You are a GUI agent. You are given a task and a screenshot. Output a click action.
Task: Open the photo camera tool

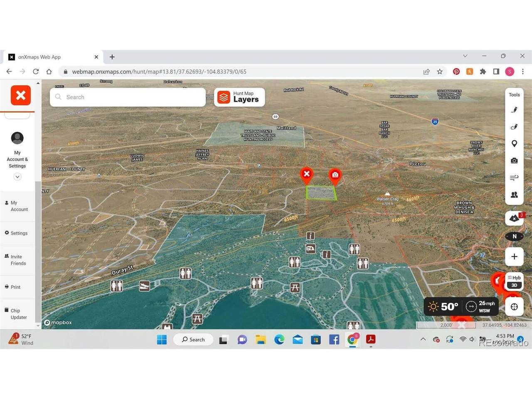pyautogui.click(x=514, y=160)
